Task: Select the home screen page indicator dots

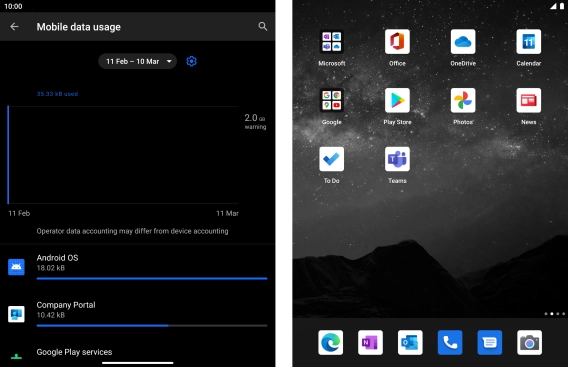Action: (555, 314)
